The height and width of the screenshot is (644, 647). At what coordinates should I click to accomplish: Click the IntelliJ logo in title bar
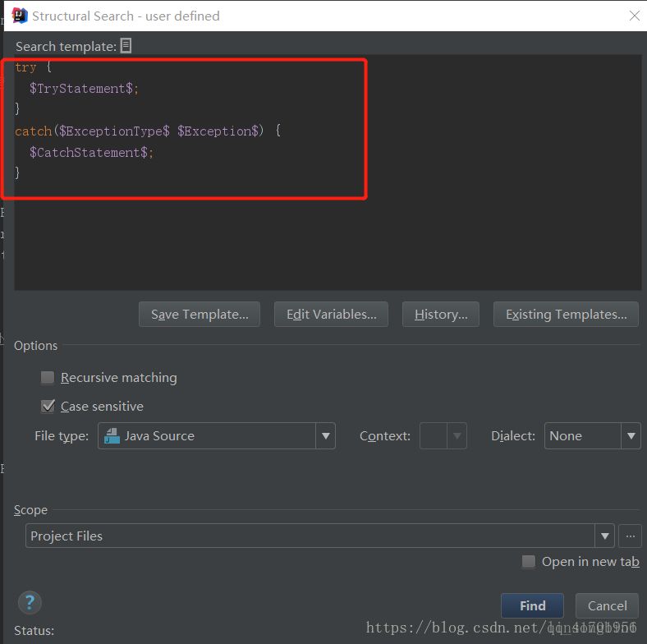click(20, 16)
